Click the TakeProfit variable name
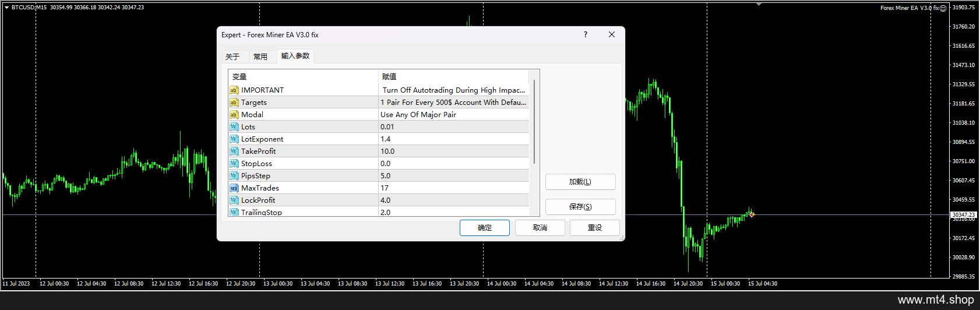Viewport: 980px width, 310px height. (258, 152)
